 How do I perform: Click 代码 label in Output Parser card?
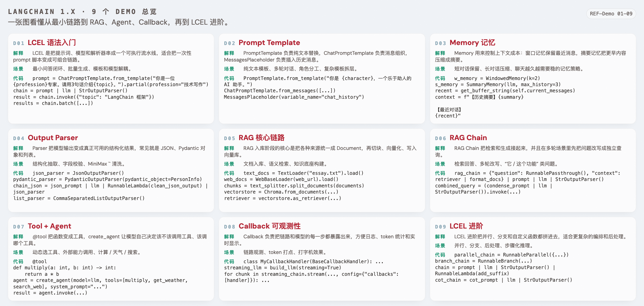18,173
